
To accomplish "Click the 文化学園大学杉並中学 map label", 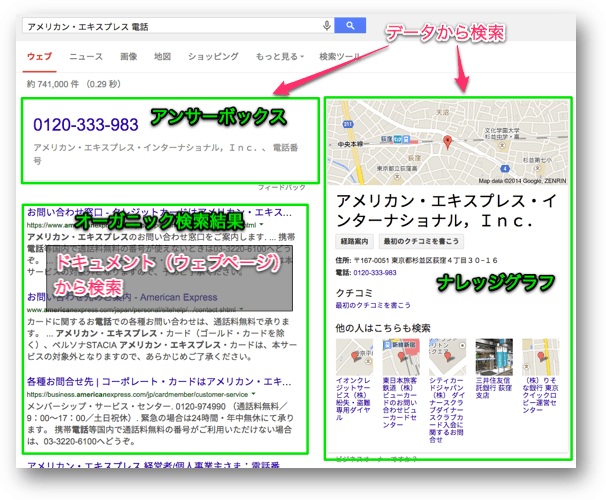I will pyautogui.click(x=502, y=133).
